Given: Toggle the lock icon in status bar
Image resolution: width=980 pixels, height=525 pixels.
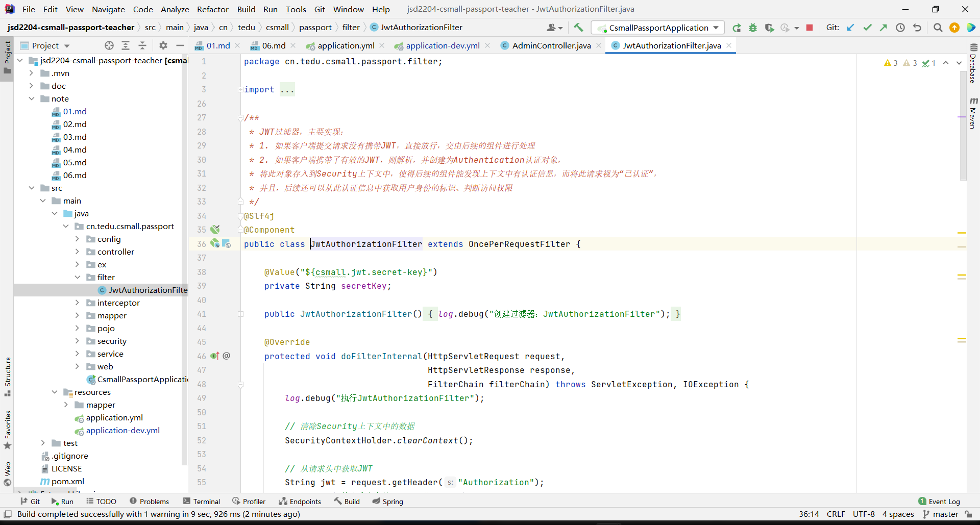Looking at the screenshot, I should (x=969, y=514).
